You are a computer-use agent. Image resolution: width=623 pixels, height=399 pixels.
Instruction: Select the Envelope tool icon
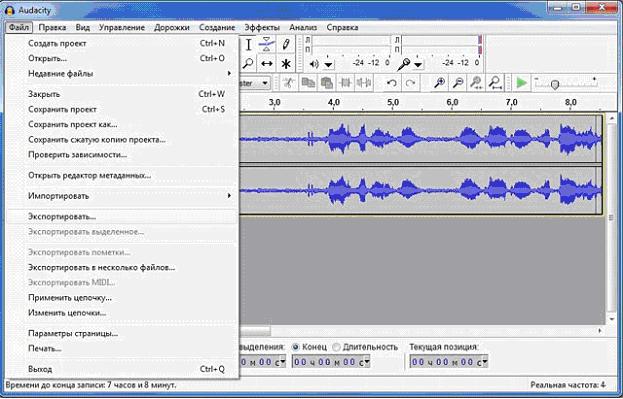coord(267,45)
